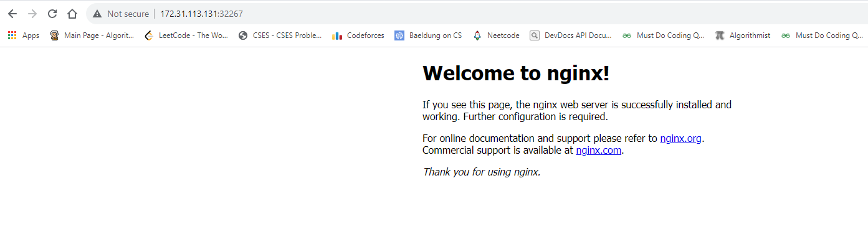Open the Apps grid shortcut
This screenshot has width=868, height=234.
coord(23,35)
